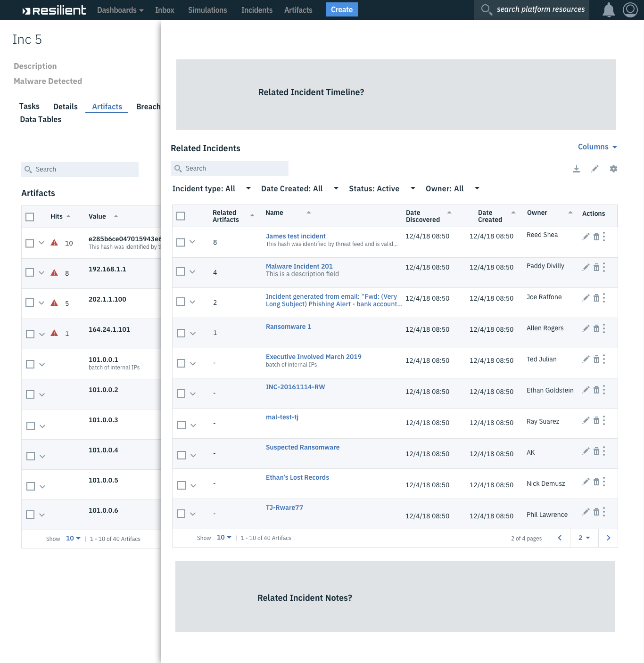Go to the next page arrow
This screenshot has height=663, width=644.
point(608,538)
